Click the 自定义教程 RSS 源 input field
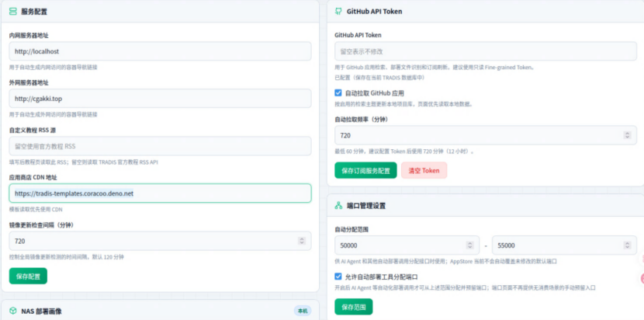 click(x=160, y=146)
